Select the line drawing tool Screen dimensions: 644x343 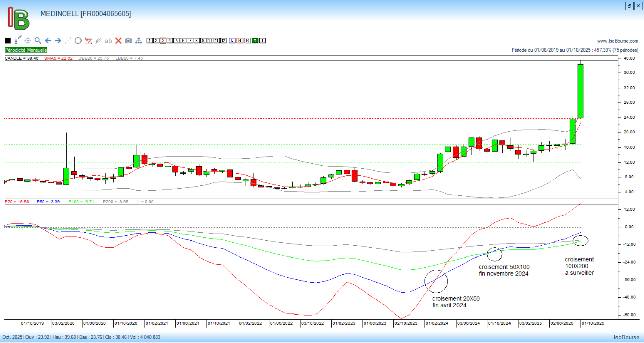tap(68, 41)
